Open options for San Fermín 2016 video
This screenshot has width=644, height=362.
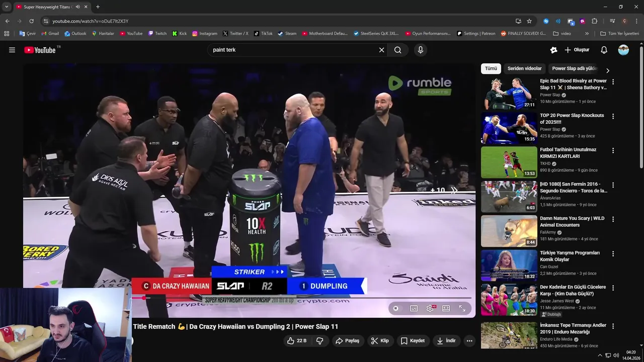coord(613,185)
